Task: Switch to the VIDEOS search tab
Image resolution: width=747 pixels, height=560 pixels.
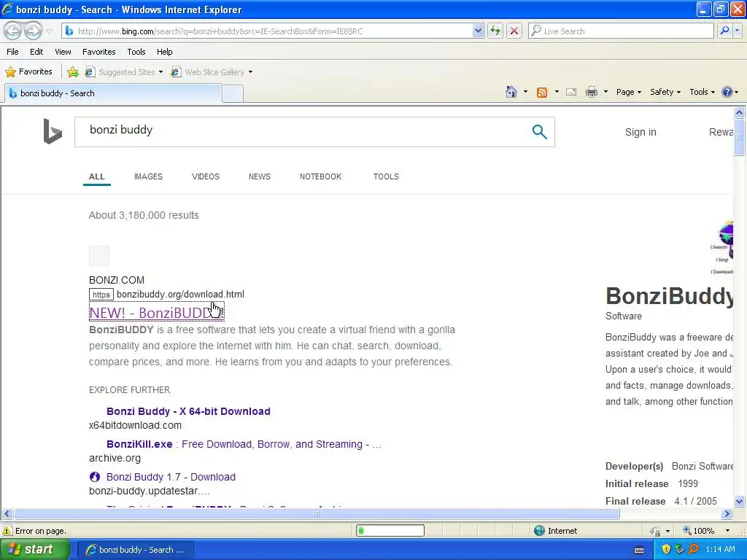Action: pos(205,176)
